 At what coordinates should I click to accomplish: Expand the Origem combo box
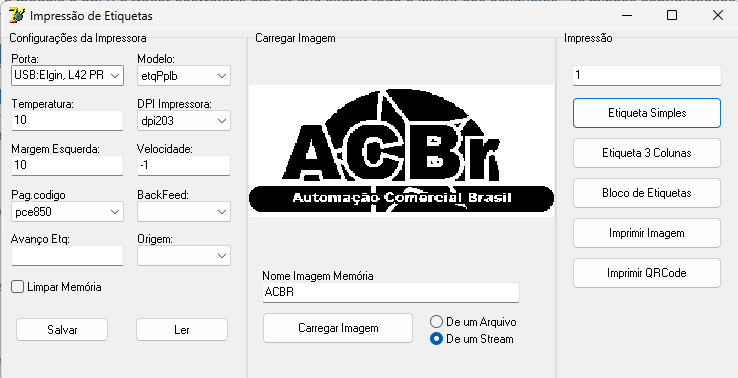tap(184, 256)
